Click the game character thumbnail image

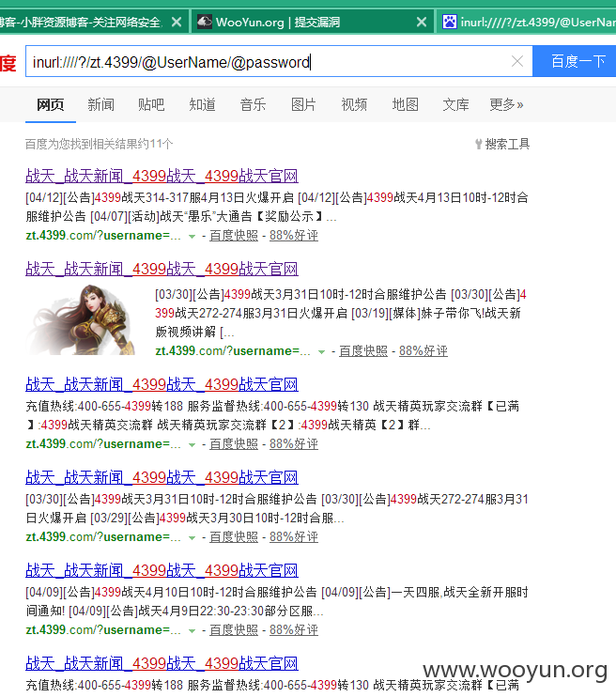tap(83, 319)
